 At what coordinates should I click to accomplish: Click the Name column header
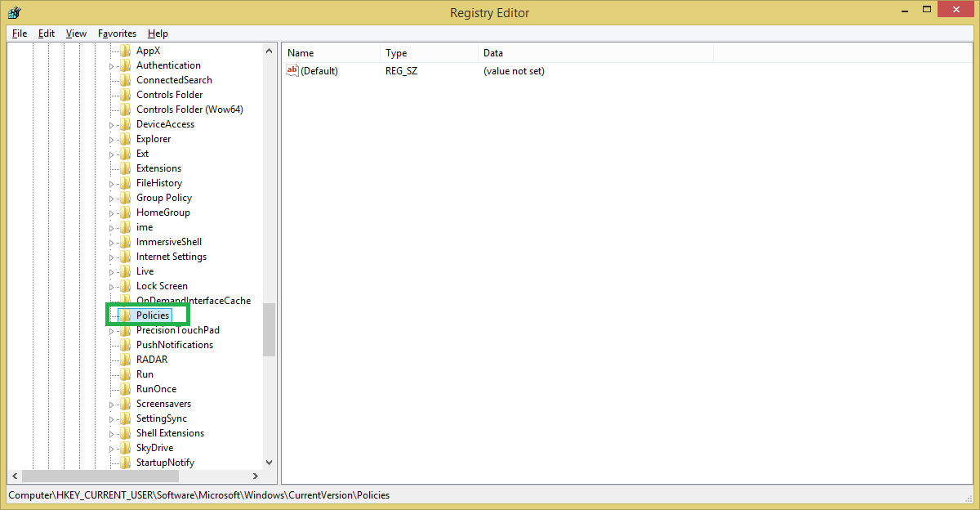click(x=332, y=53)
